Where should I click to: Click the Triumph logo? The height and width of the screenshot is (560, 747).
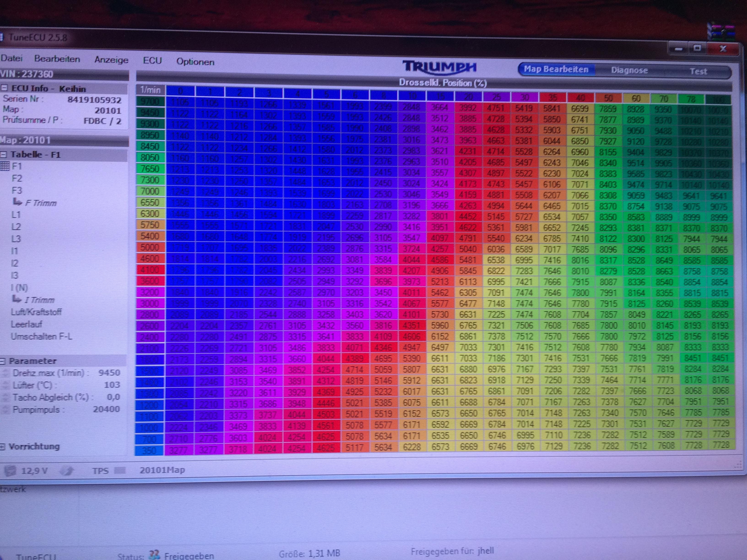pyautogui.click(x=439, y=67)
